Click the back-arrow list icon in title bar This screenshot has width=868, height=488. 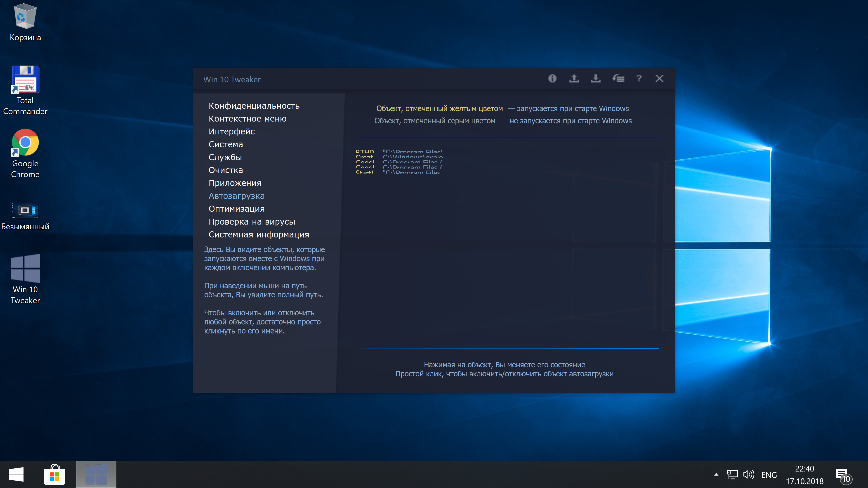click(618, 78)
